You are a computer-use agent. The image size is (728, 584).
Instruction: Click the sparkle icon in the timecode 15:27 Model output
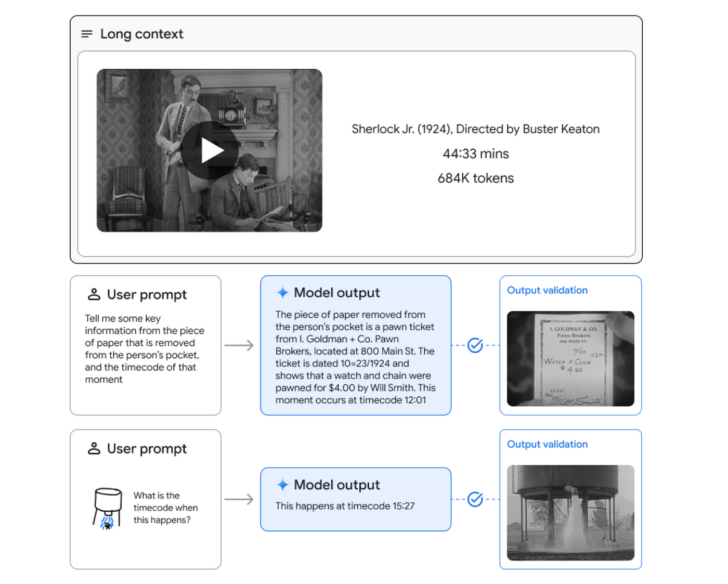tap(282, 485)
